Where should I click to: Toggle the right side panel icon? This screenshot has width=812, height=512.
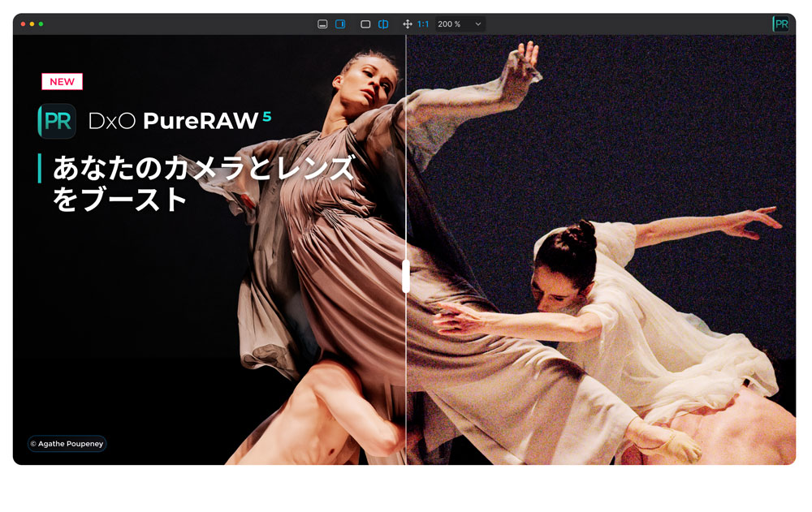pos(340,24)
